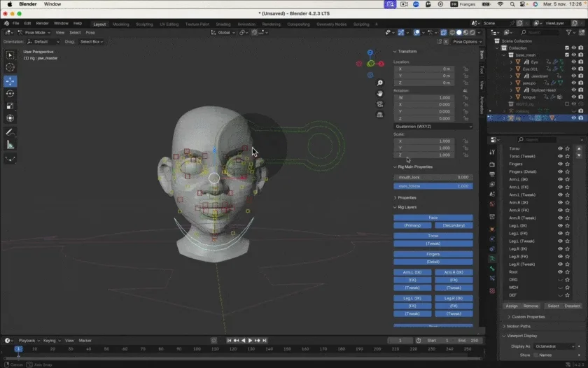This screenshot has width=588, height=368.
Task: Open the Pose Options dropdown
Action: click(x=468, y=41)
